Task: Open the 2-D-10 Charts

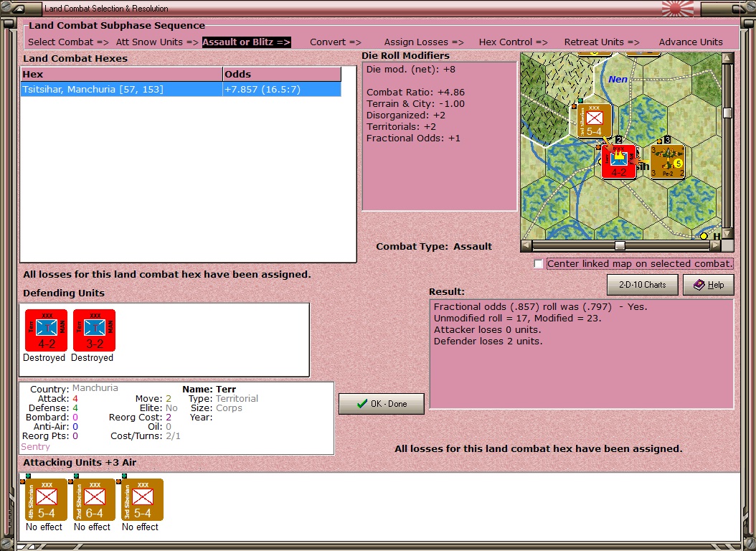Action: click(x=642, y=285)
